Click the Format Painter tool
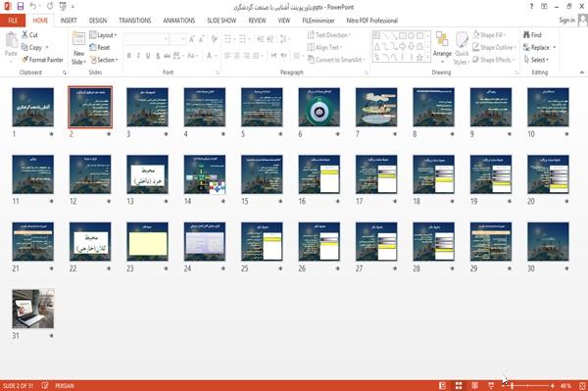 click(42, 60)
